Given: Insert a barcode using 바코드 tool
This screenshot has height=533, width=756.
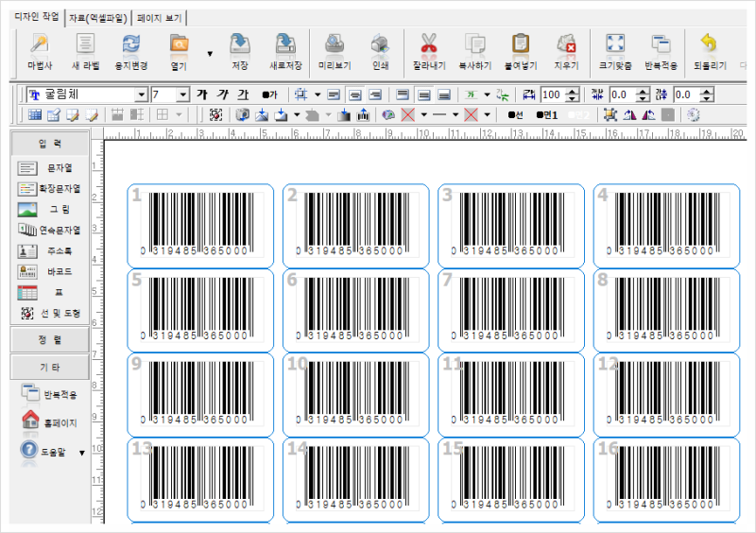Looking at the screenshot, I should [49, 271].
